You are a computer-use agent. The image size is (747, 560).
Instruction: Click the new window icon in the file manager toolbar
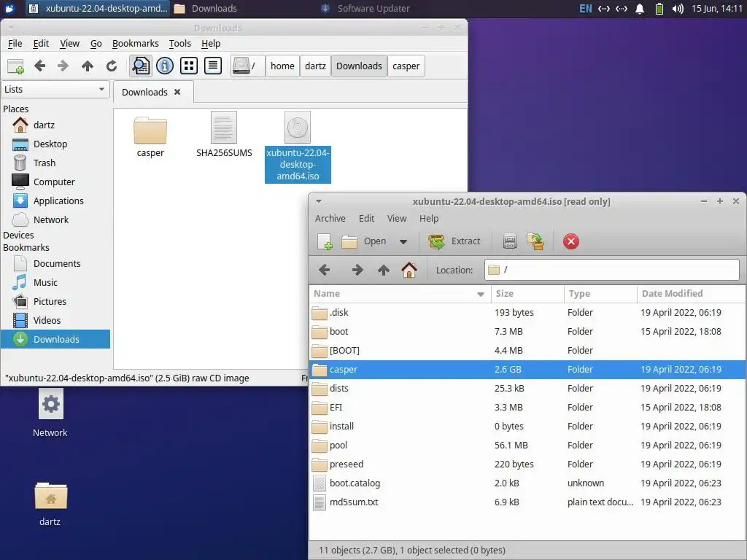15,66
